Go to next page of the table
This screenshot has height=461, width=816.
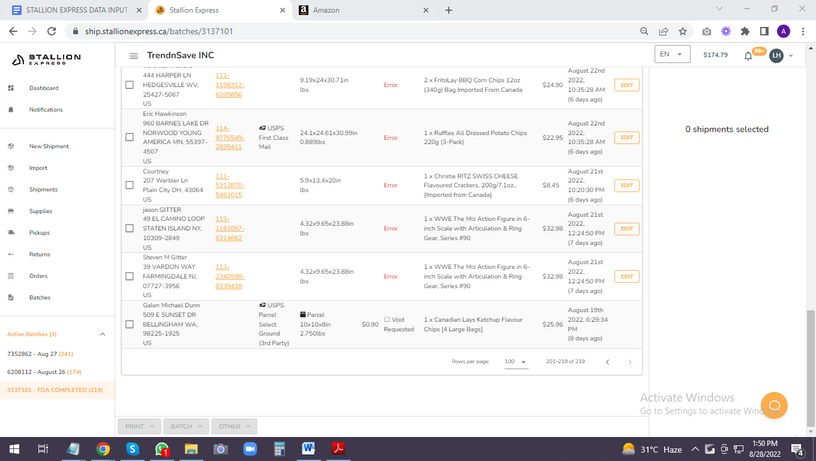tap(630, 362)
